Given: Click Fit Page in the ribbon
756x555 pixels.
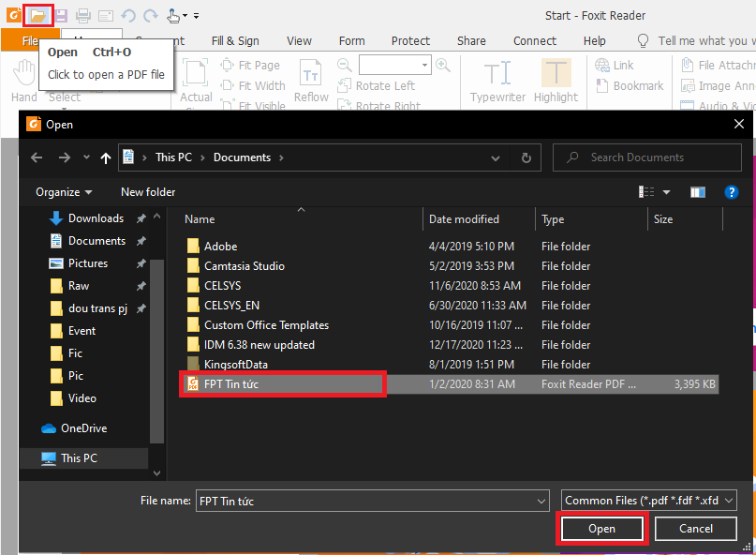Looking at the screenshot, I should [250, 65].
